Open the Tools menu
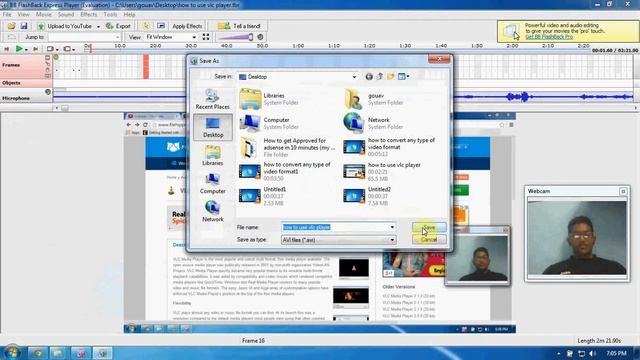Screen dimensions: 640x360 (110, 14)
